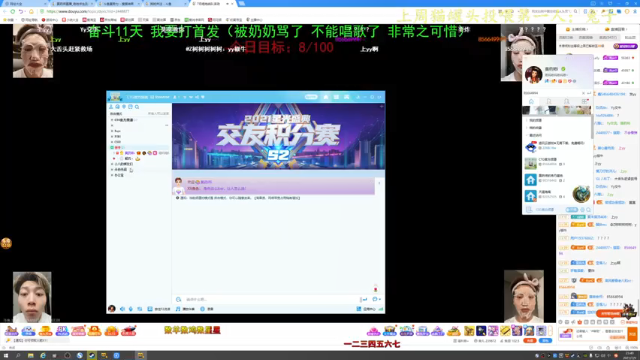Open File Explorer from taskbar

[x=30, y=356]
